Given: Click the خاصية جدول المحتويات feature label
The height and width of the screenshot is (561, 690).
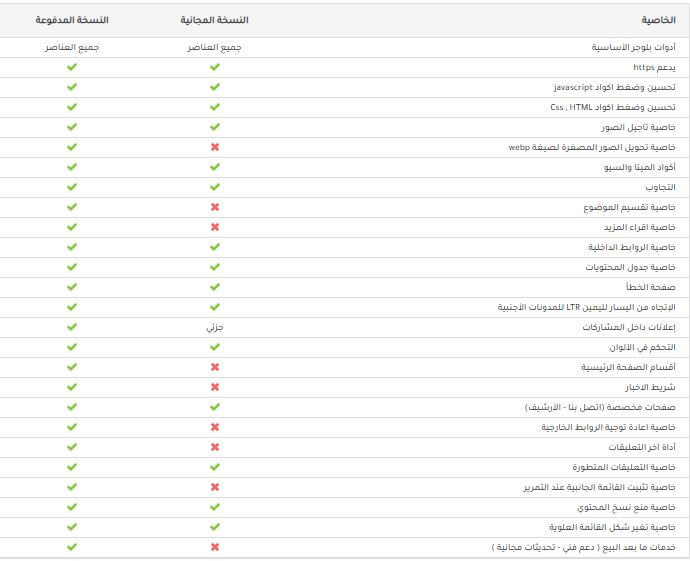Looking at the screenshot, I should (x=630, y=267).
